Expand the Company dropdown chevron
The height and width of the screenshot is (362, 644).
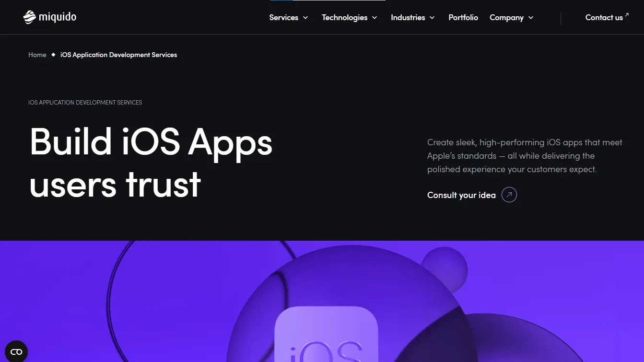click(x=531, y=18)
